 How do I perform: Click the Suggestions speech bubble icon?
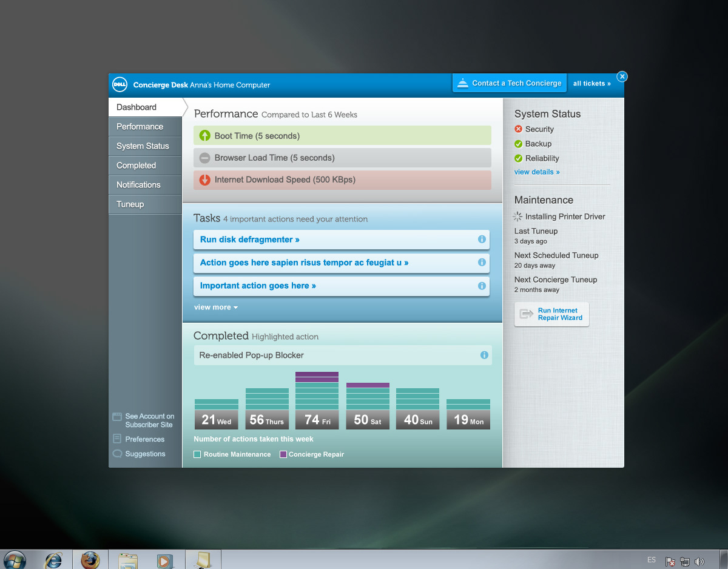click(117, 454)
